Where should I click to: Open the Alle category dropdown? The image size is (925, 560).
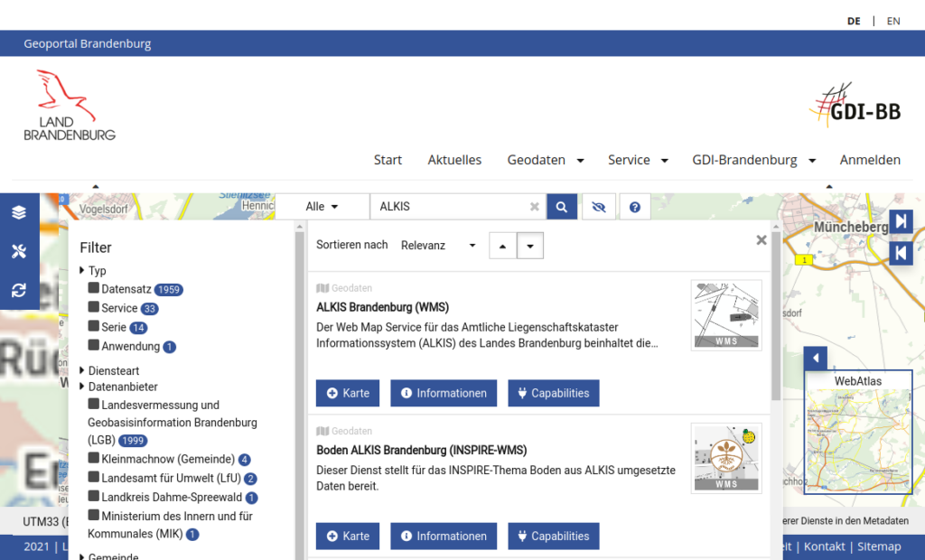pyautogui.click(x=322, y=207)
